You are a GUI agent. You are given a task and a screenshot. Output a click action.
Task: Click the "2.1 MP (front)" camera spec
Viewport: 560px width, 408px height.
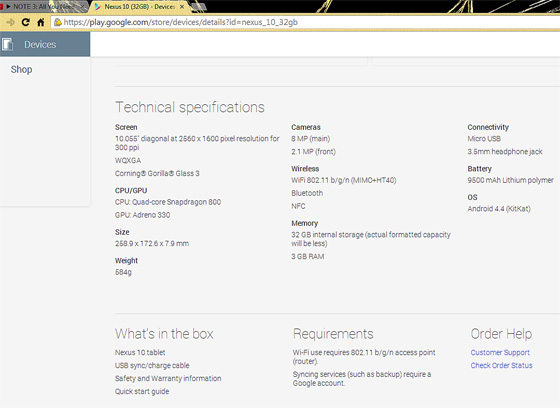pos(314,151)
